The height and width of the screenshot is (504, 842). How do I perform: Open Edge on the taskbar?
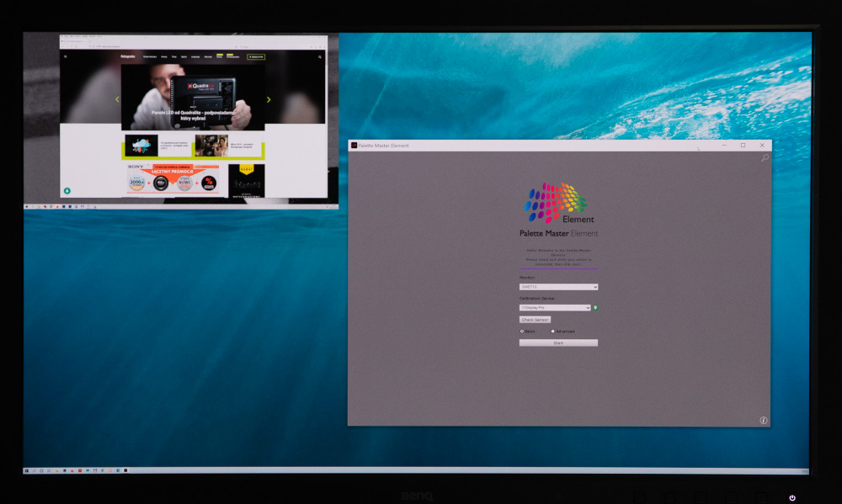[x=118, y=470]
